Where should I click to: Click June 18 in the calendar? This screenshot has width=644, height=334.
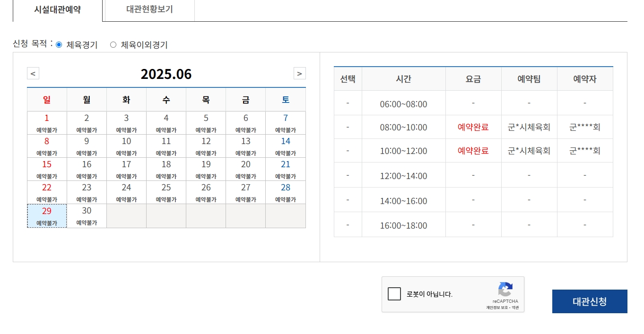click(x=166, y=169)
